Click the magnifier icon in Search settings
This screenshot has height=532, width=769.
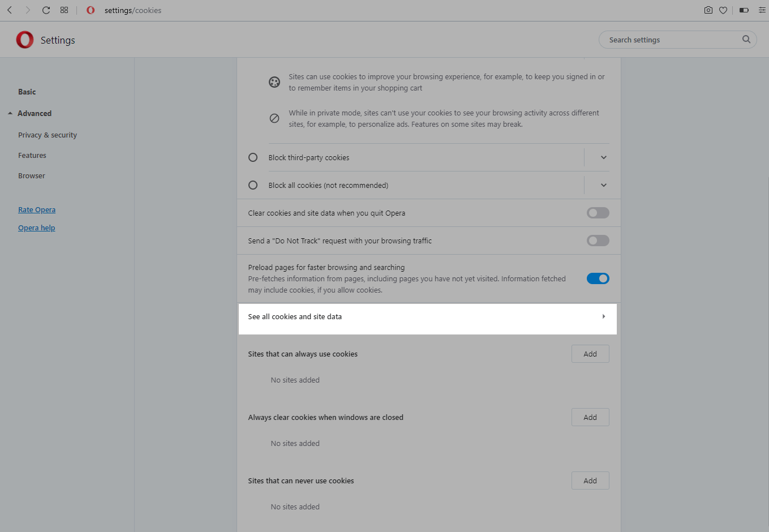746,40
